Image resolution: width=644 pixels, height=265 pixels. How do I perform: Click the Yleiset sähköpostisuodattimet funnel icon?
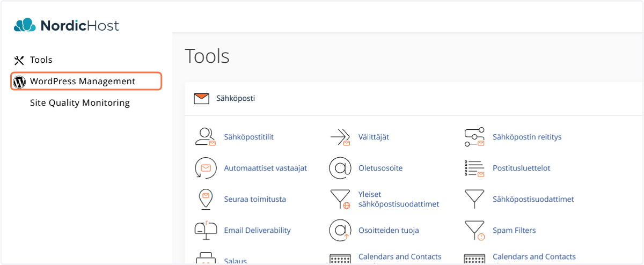click(x=340, y=199)
